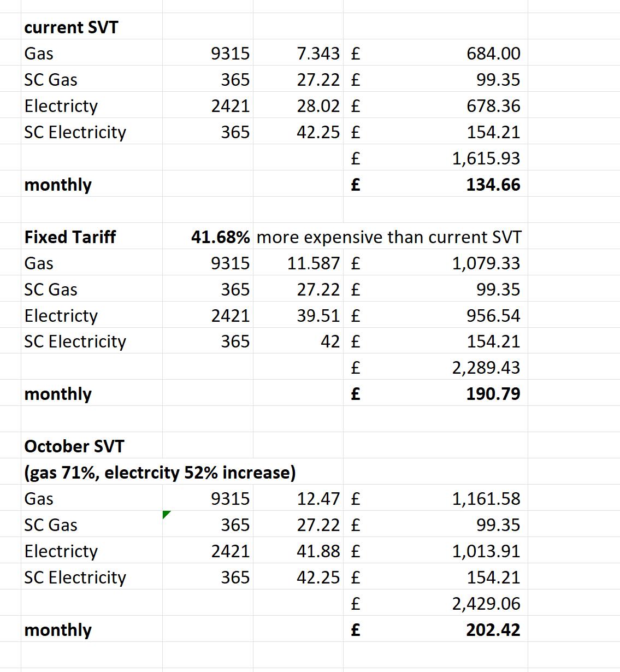Click the bold monthly value 134.66

coord(493,185)
